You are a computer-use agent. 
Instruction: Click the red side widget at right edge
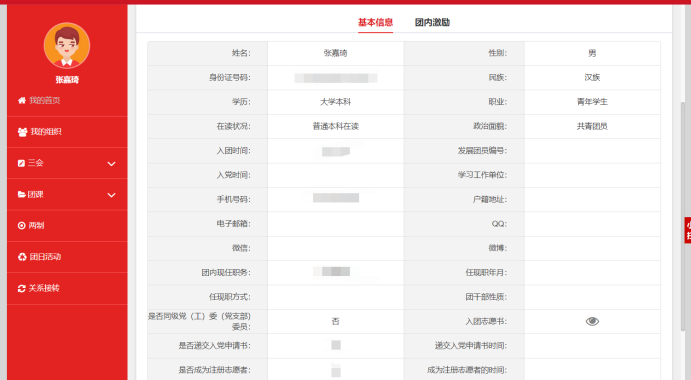687,230
